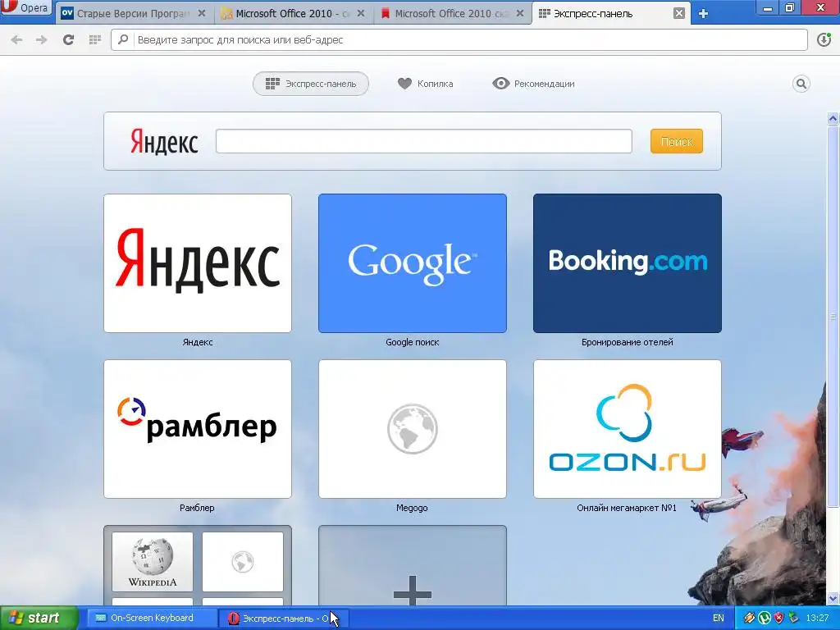
Task: Go back with the back arrow
Action: point(16,39)
